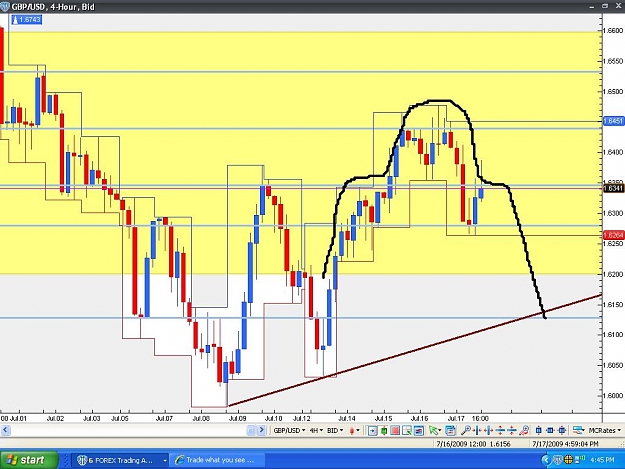The image size is (625, 469).
Task: Click the faded scroll-to-end button beside right arrow
Action: coord(251,430)
